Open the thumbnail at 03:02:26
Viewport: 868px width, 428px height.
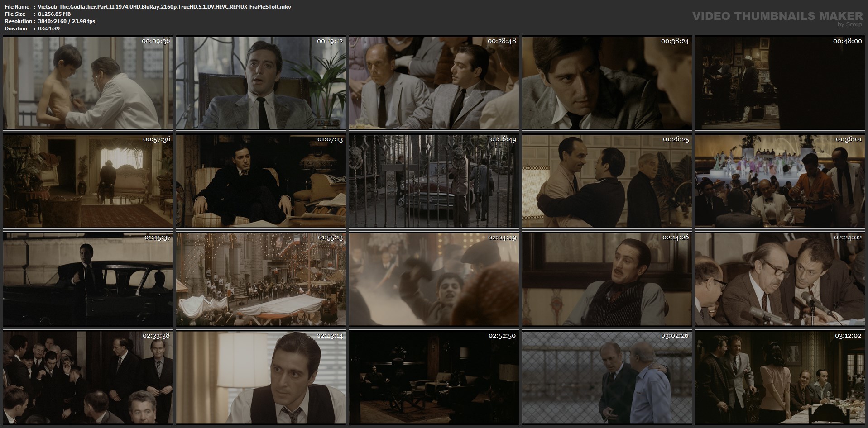(x=607, y=377)
